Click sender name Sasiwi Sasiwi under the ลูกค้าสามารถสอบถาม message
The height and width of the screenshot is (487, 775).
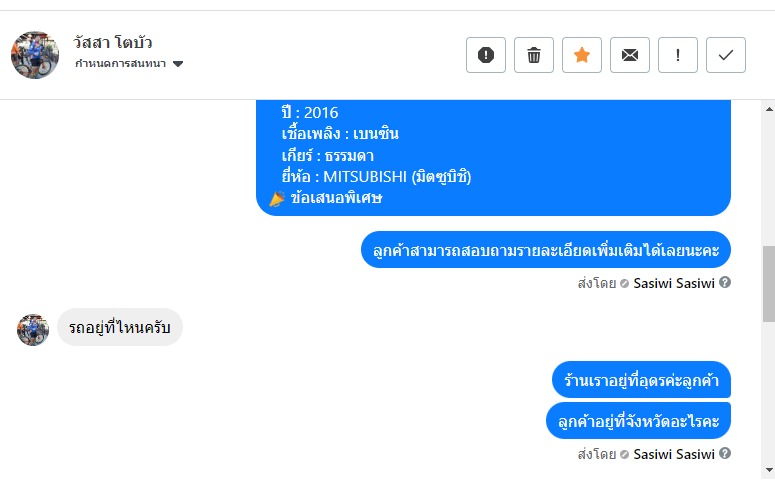click(x=674, y=283)
